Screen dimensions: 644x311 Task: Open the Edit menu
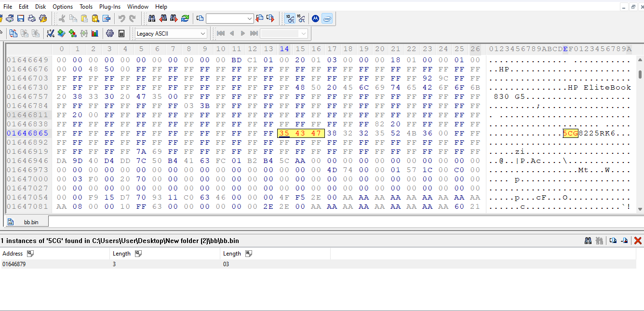[24, 6]
